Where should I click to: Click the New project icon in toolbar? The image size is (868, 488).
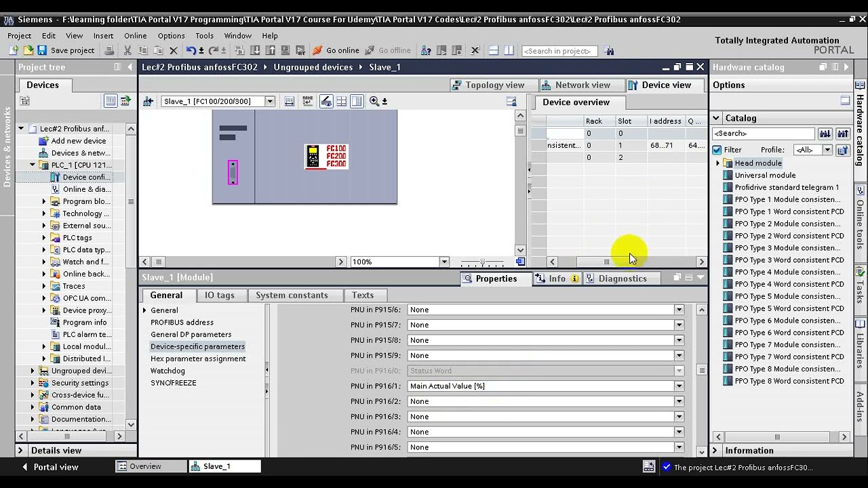coord(14,51)
